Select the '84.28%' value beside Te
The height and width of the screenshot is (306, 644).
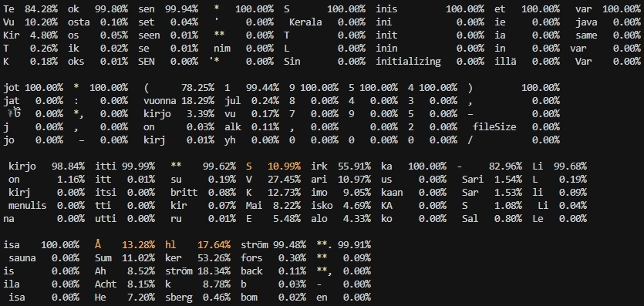coord(41,8)
